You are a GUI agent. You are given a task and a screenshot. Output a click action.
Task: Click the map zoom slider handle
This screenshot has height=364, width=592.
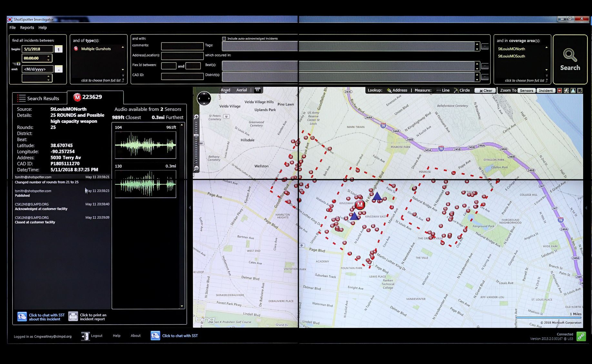point(196,136)
